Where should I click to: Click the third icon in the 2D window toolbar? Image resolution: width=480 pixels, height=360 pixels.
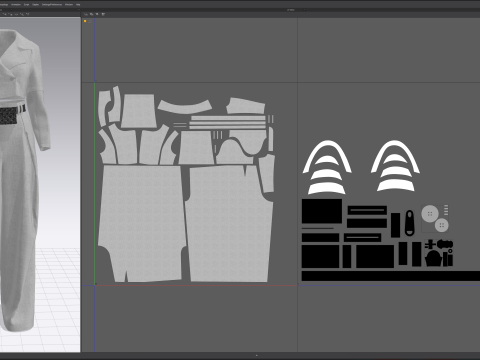click(97, 14)
